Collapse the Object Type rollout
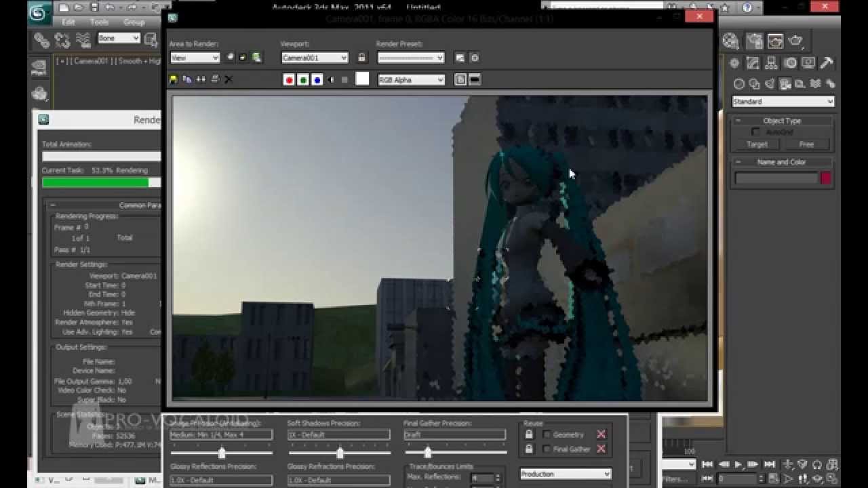Image resolution: width=868 pixels, height=488 pixels. tap(782, 121)
